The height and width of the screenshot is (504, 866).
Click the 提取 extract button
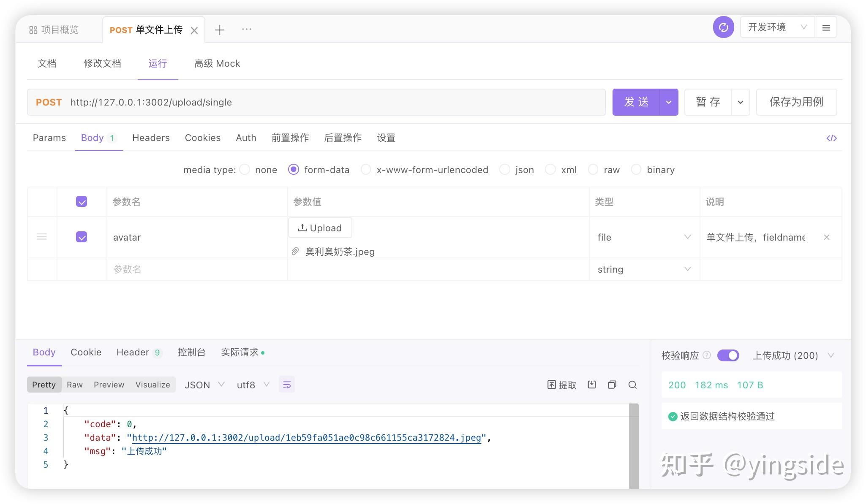pos(561,385)
